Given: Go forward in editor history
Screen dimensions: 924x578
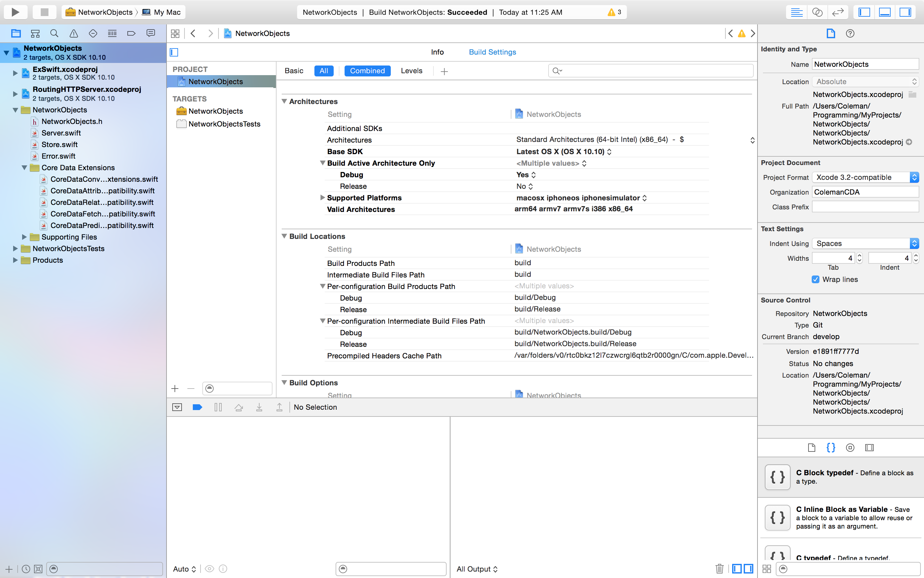Looking at the screenshot, I should coord(210,34).
